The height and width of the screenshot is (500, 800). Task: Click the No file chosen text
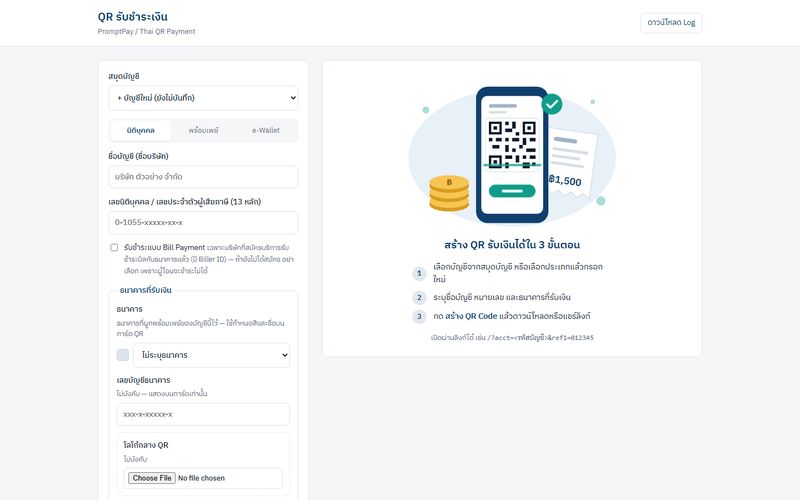(x=202, y=478)
